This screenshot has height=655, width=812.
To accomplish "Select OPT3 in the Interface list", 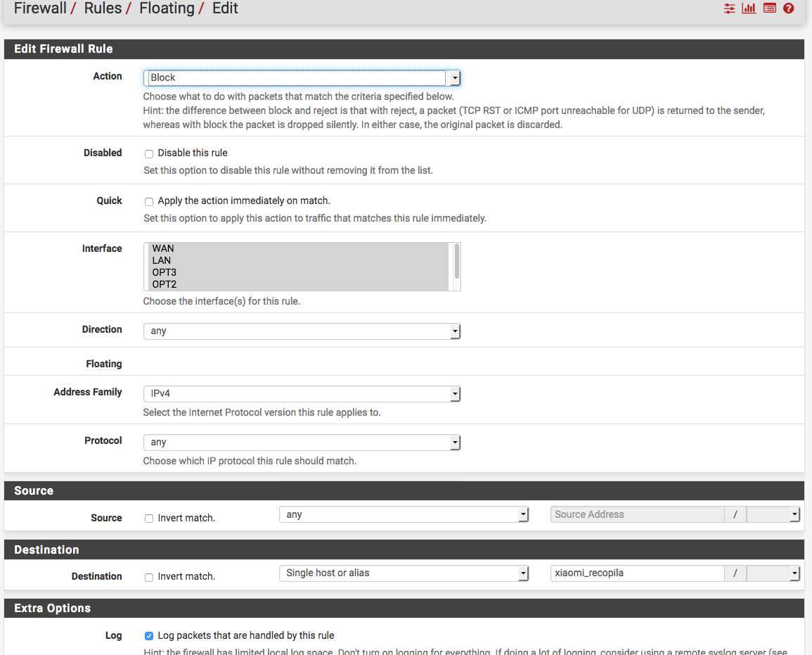I will click(x=165, y=272).
